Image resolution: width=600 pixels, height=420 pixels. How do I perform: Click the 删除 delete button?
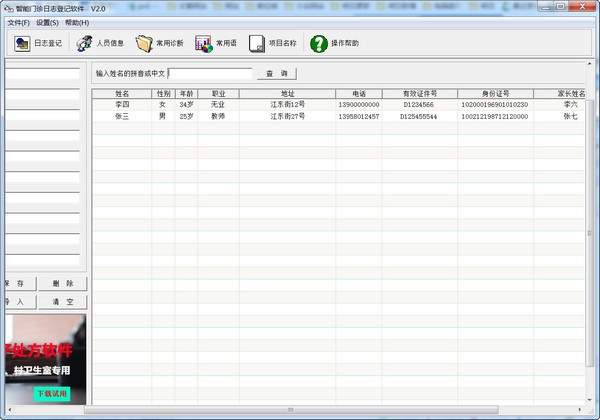63,284
